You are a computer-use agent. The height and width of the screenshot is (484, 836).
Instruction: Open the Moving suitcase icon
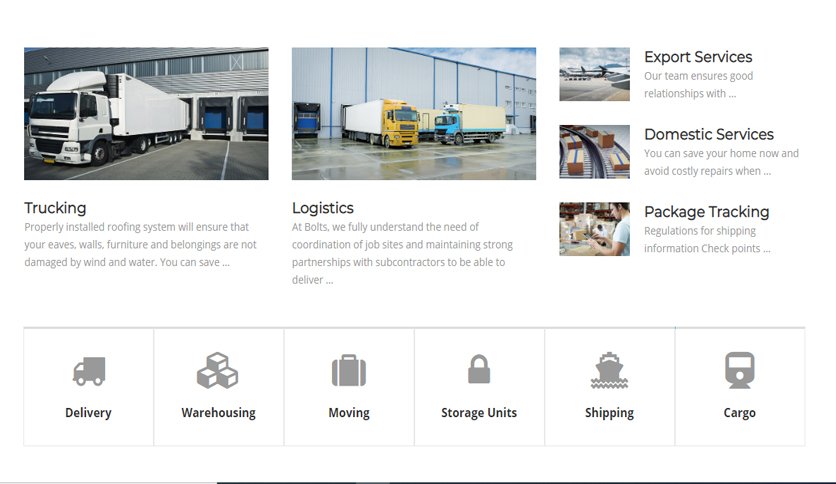tap(349, 370)
